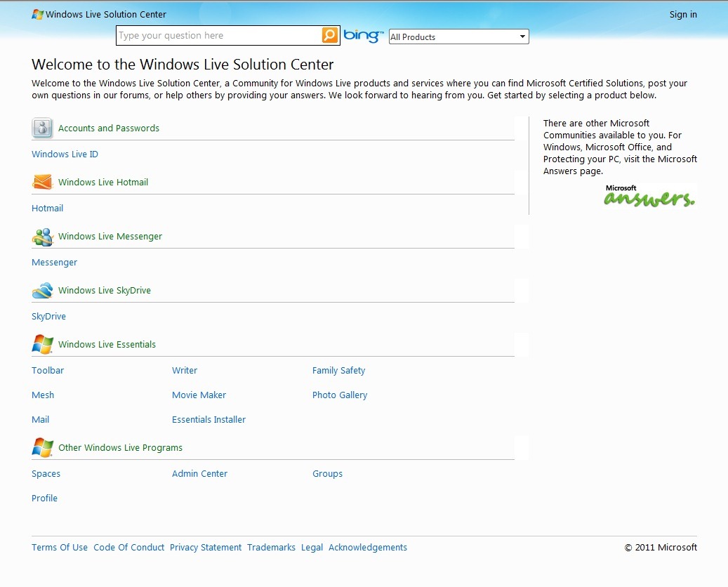The width and height of the screenshot is (728, 587).
Task: Click the Windows Live Hotmail envelope icon
Action: click(x=43, y=183)
